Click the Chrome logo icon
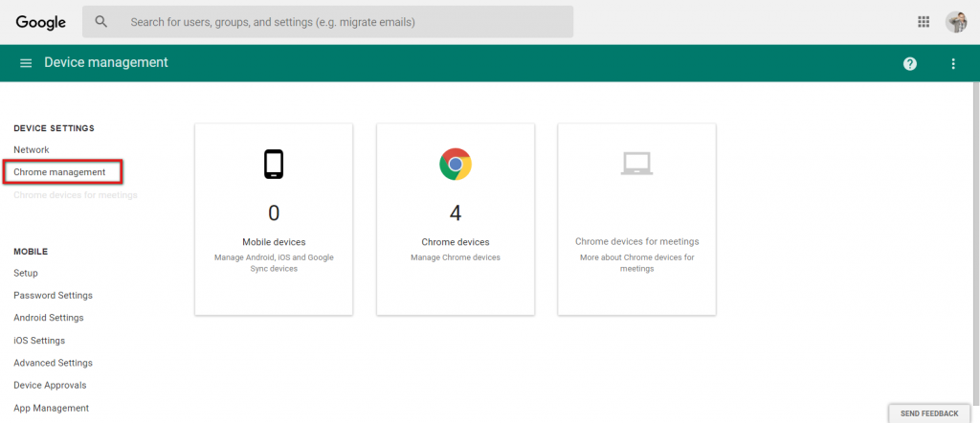This screenshot has height=423, width=980. coord(455,165)
